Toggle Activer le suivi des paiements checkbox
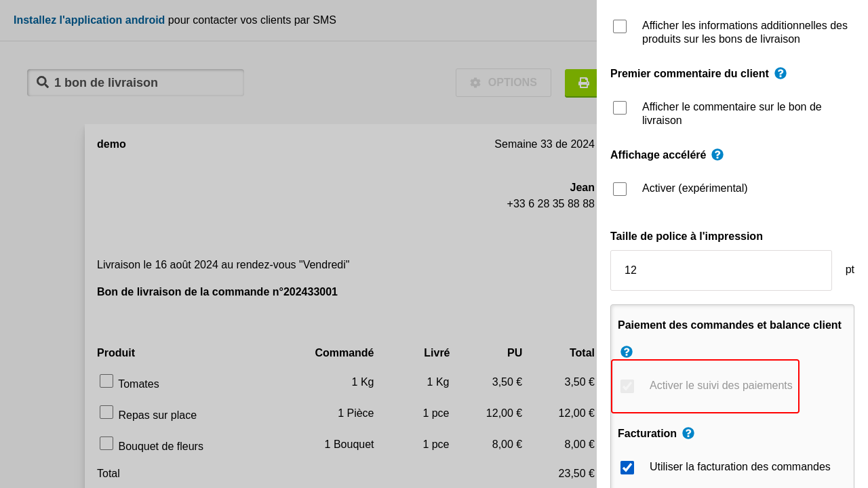The image size is (868, 488). pyautogui.click(x=627, y=386)
